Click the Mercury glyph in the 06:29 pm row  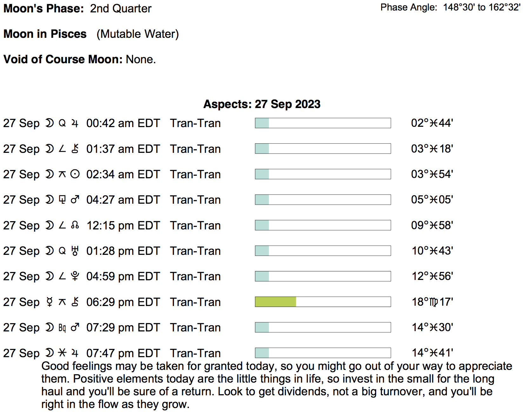click(50, 302)
